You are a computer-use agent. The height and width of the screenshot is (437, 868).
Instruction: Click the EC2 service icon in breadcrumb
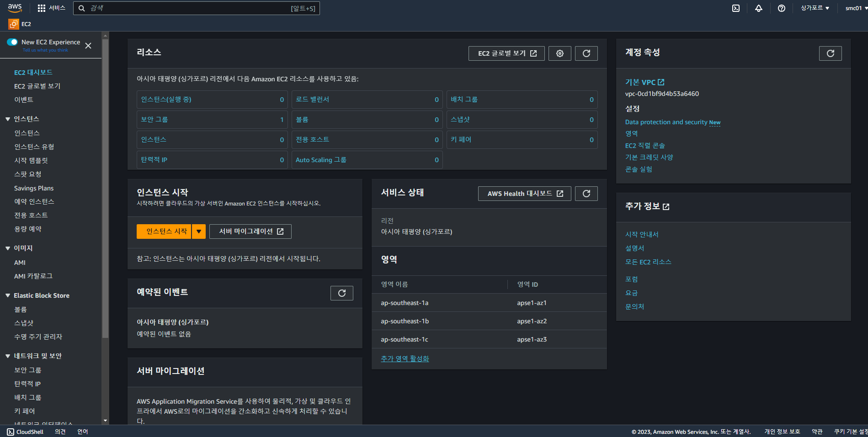point(14,24)
